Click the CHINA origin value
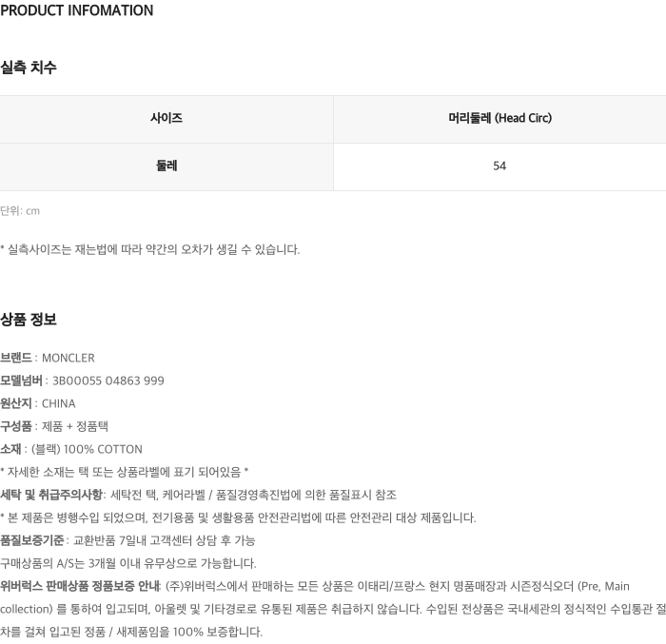This screenshot has width=666, height=644. [x=59, y=404]
